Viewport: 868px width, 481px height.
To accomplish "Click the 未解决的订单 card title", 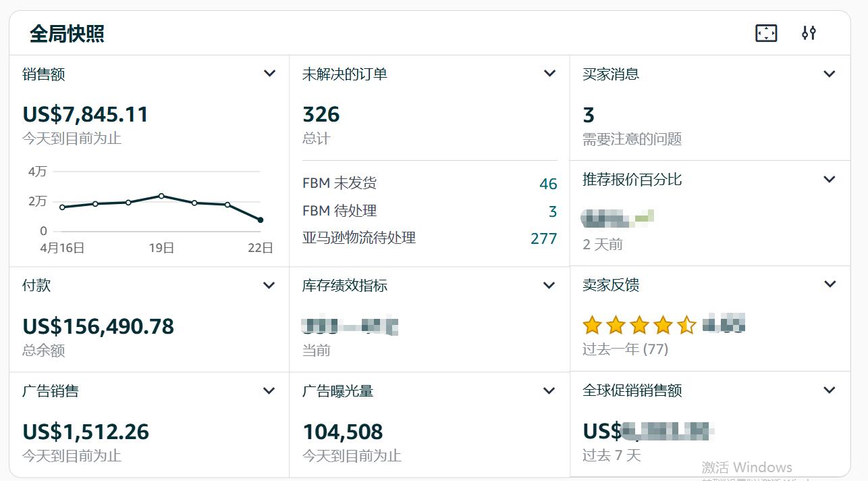I will 345,74.
